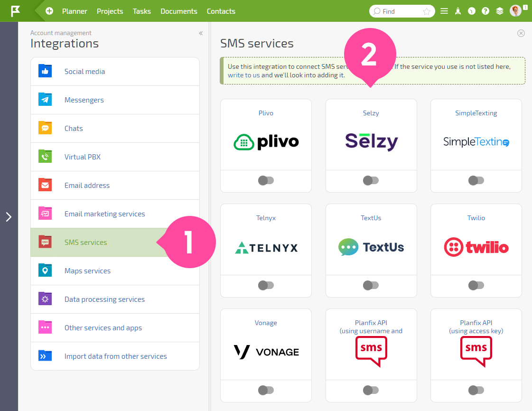Open the Planner menu
The width and height of the screenshot is (532, 411).
75,11
